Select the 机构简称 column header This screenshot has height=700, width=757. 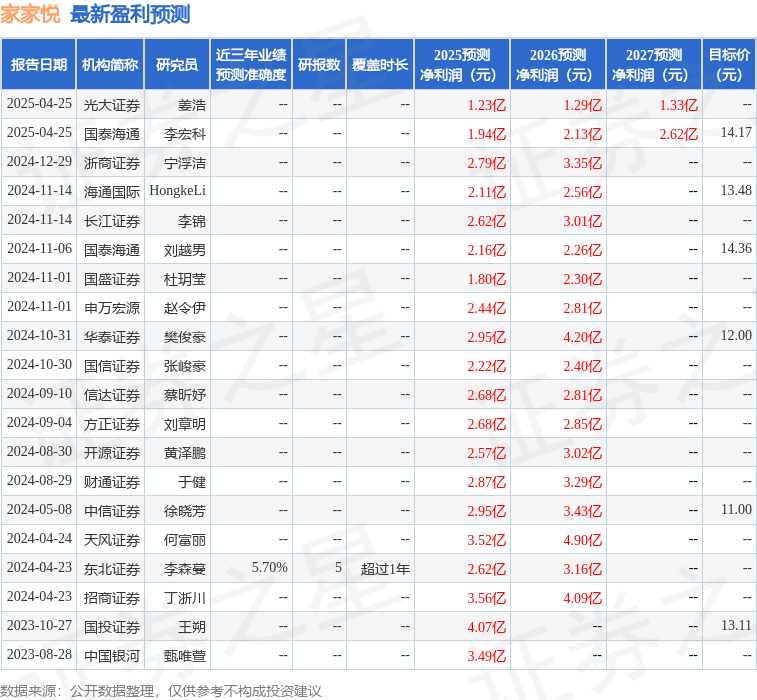coord(110,65)
